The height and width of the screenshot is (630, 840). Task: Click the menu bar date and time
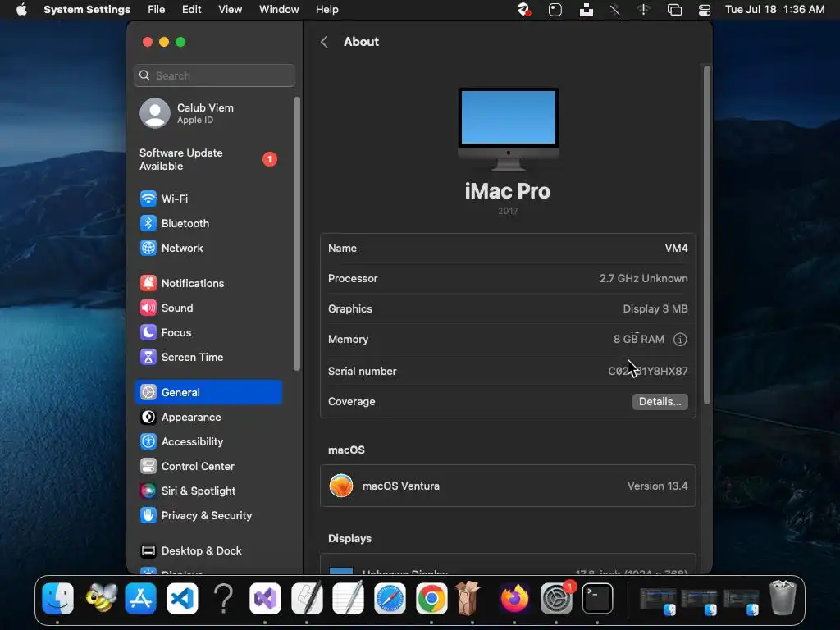[774, 10]
